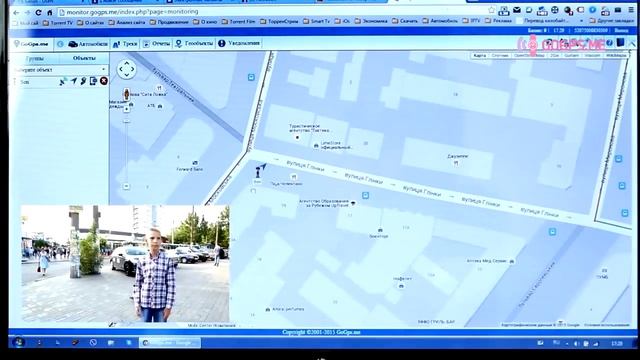Open the Уведомления menu

239,43
